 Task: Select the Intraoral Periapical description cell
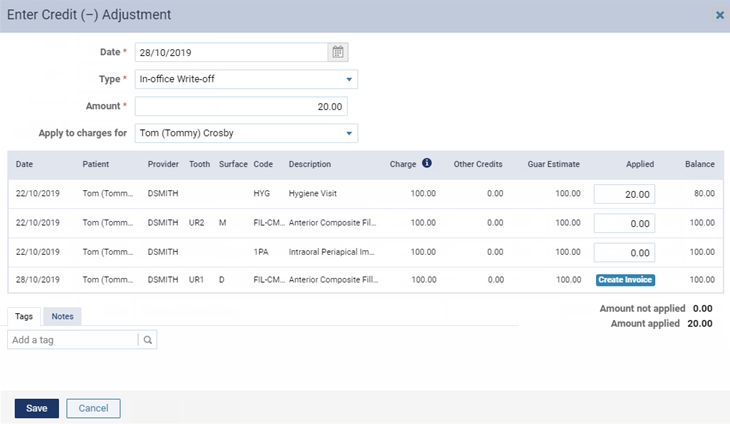click(x=331, y=252)
